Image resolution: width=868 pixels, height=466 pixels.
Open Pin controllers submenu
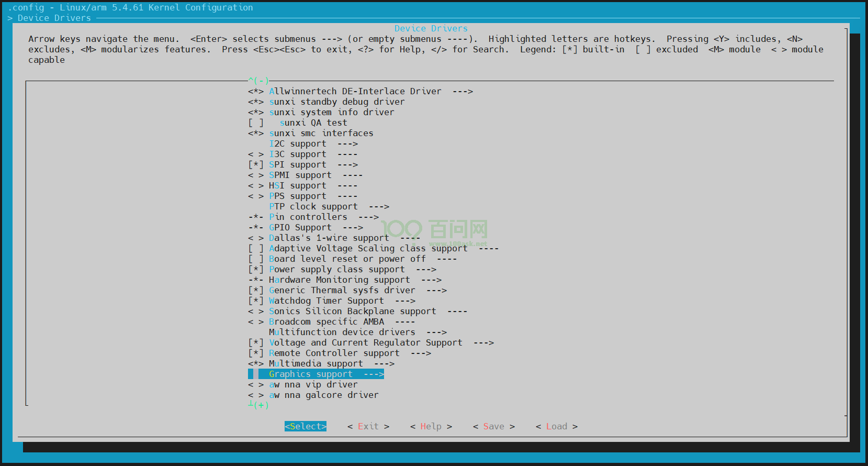pos(323,217)
